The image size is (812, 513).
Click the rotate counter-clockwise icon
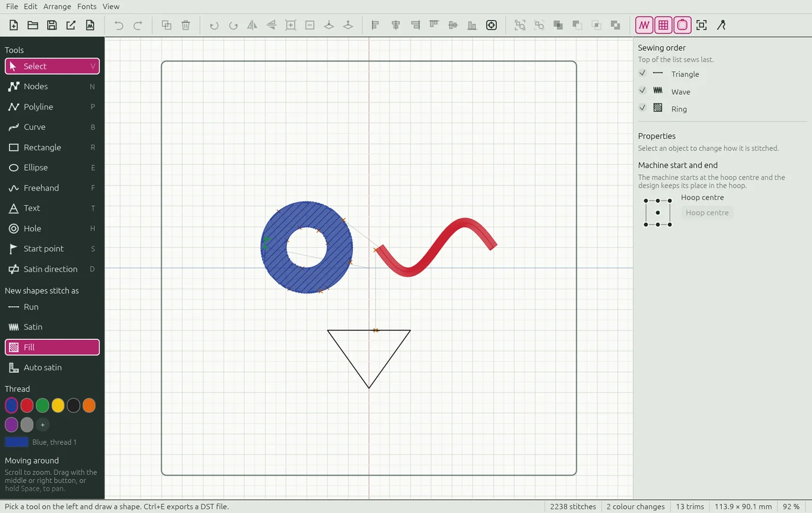point(214,25)
